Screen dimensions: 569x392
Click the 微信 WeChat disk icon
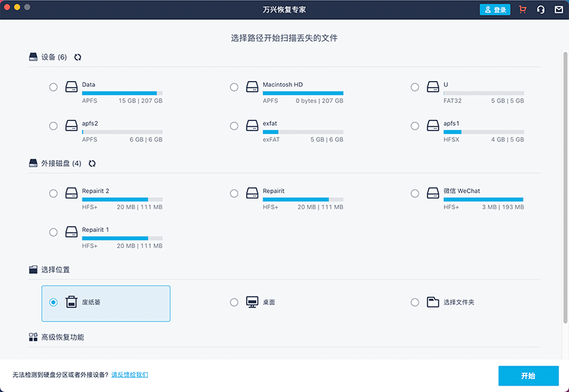(433, 194)
